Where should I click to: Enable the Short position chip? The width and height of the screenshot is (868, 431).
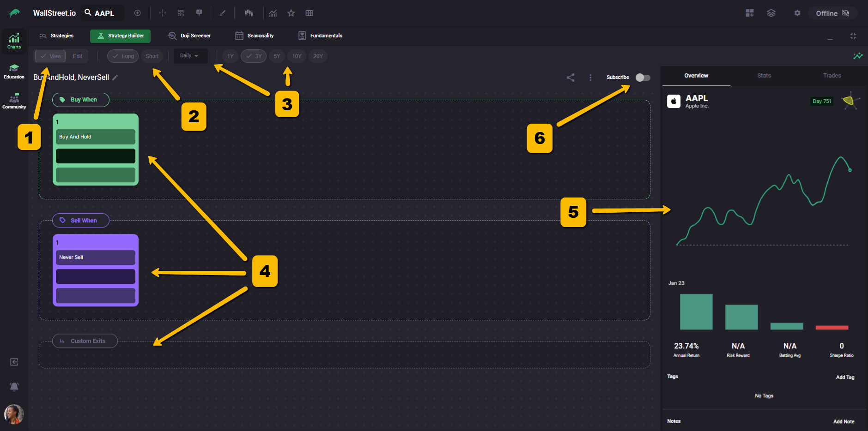tap(152, 56)
